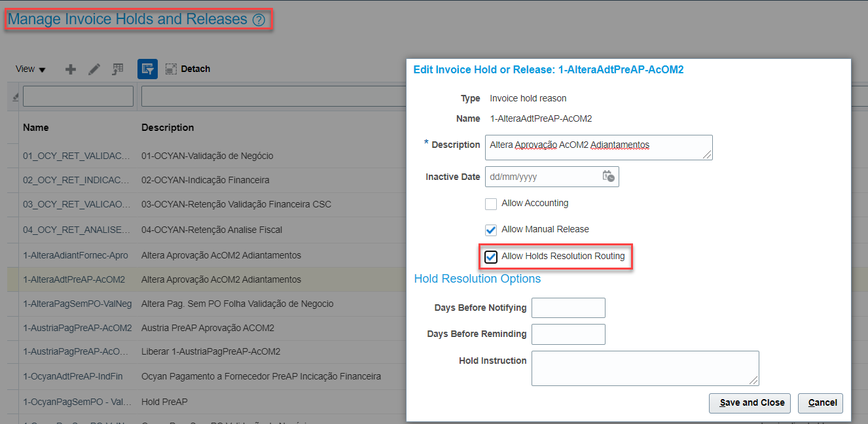Select highlighted row 1-AlteraAdtPreAP-AcOM2
The width and height of the screenshot is (868, 424).
pos(74,279)
